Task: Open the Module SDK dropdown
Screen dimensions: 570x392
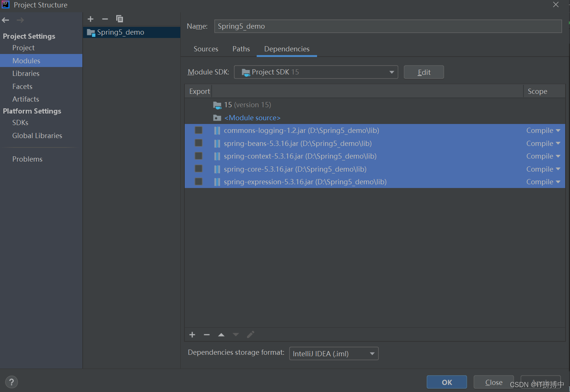Action: pos(316,72)
